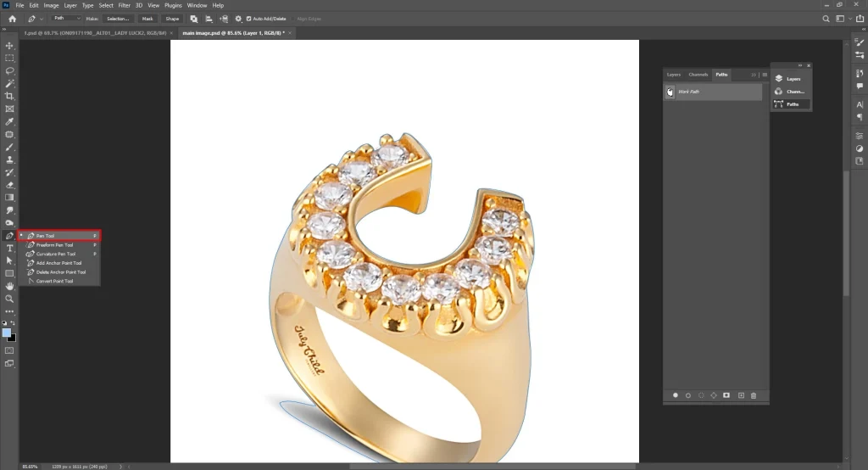Click the foreground color swatch

pyautogui.click(x=7, y=333)
